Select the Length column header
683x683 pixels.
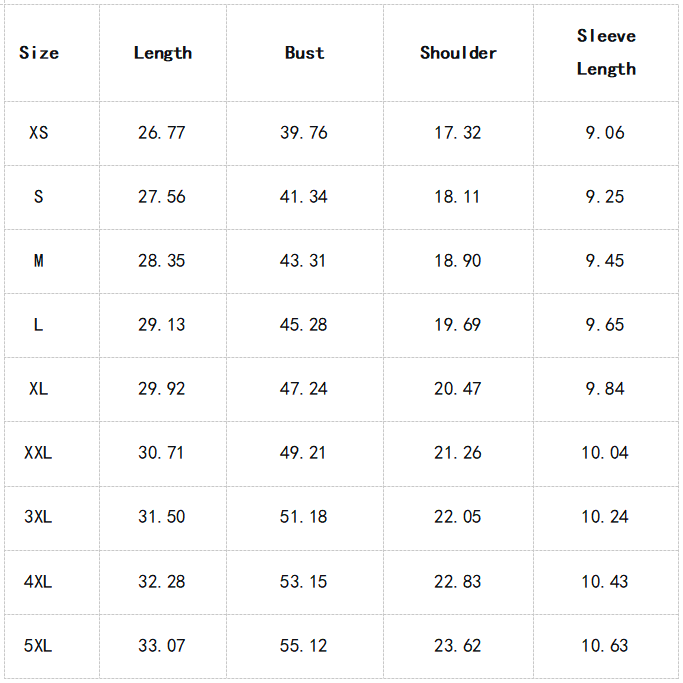pos(162,53)
